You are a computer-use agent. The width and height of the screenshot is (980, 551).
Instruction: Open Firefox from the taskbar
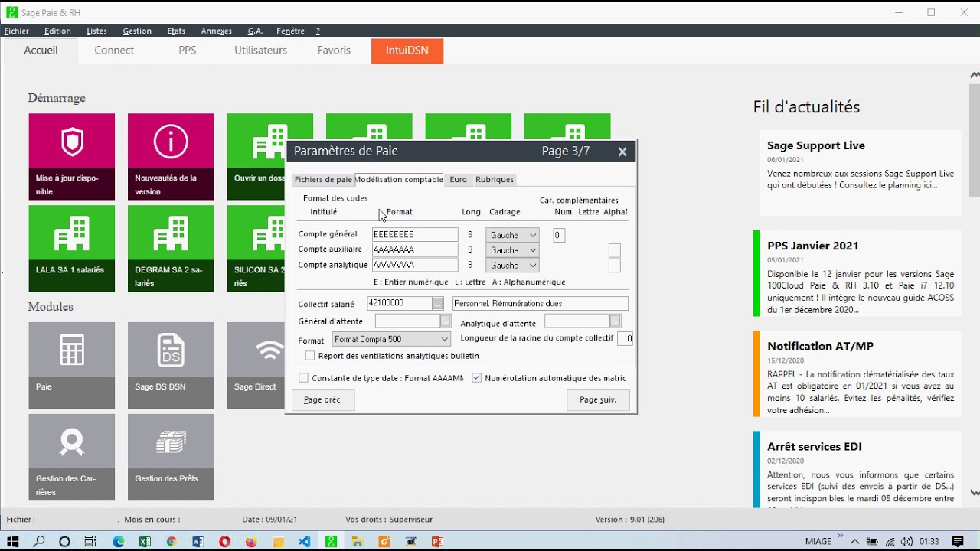(x=251, y=541)
